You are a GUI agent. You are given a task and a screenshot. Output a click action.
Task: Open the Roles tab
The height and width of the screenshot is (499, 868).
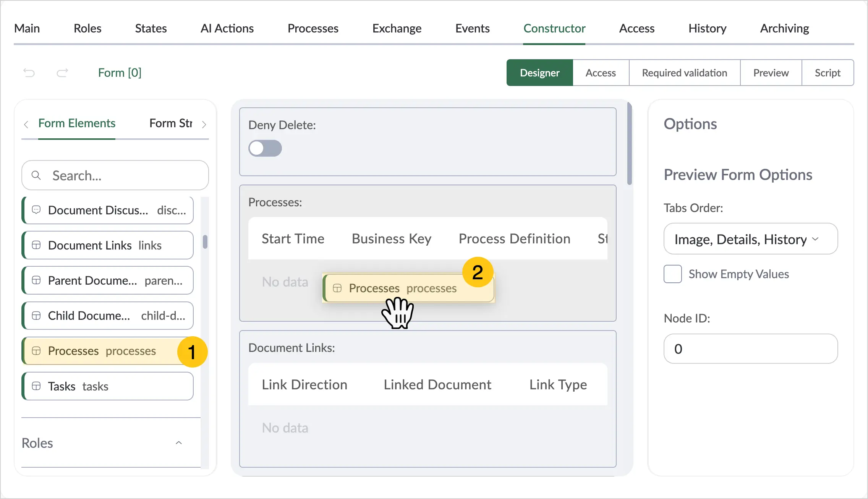(x=87, y=28)
